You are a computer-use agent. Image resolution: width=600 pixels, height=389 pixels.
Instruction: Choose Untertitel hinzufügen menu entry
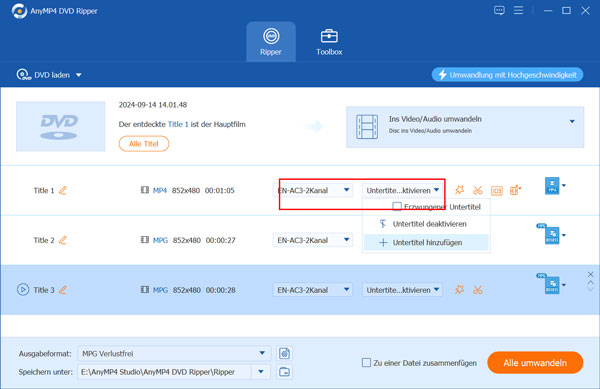click(426, 243)
